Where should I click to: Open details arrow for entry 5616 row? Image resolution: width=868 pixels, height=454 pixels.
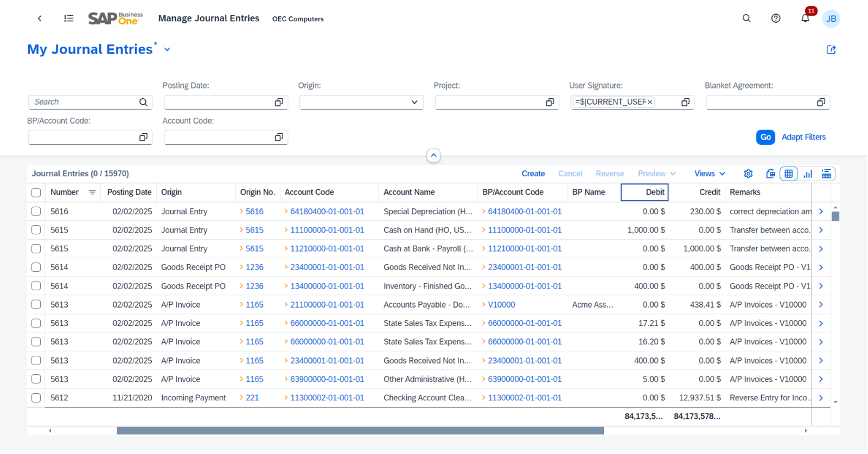(x=821, y=212)
